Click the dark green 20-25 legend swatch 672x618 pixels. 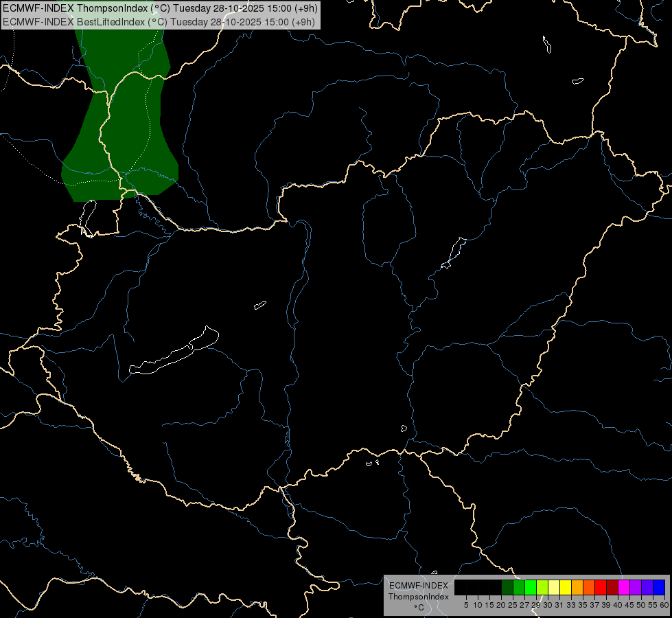click(x=507, y=588)
